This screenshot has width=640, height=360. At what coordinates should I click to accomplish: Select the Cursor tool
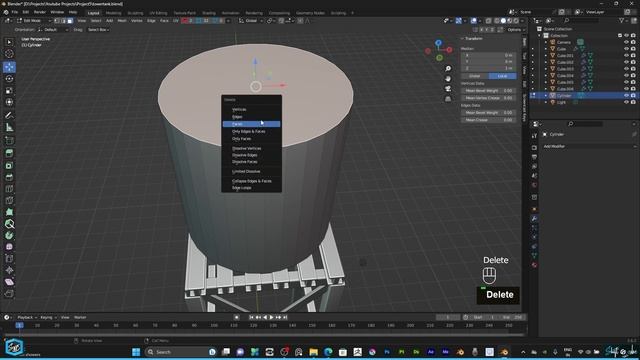click(9, 54)
